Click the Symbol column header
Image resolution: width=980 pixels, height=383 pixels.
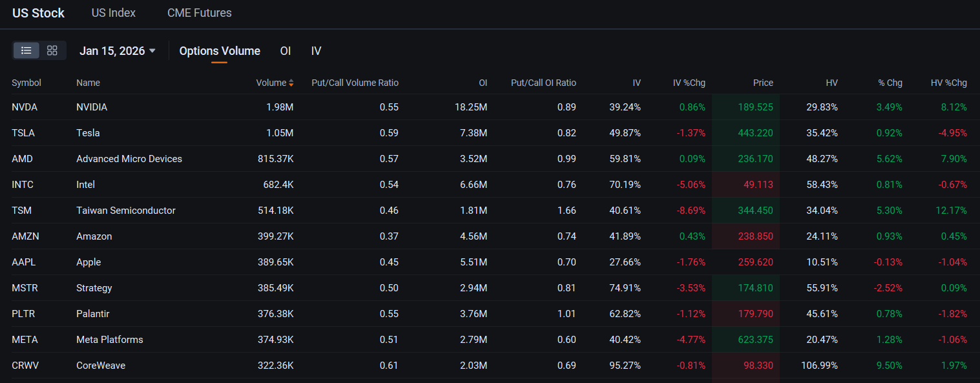click(x=26, y=83)
